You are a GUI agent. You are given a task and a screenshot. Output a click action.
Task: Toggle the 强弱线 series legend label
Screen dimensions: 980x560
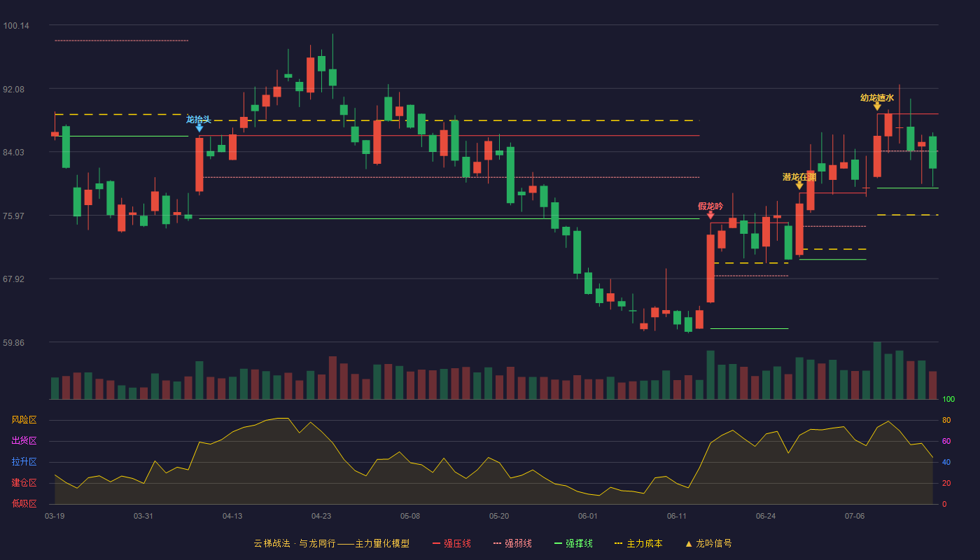tap(518, 543)
